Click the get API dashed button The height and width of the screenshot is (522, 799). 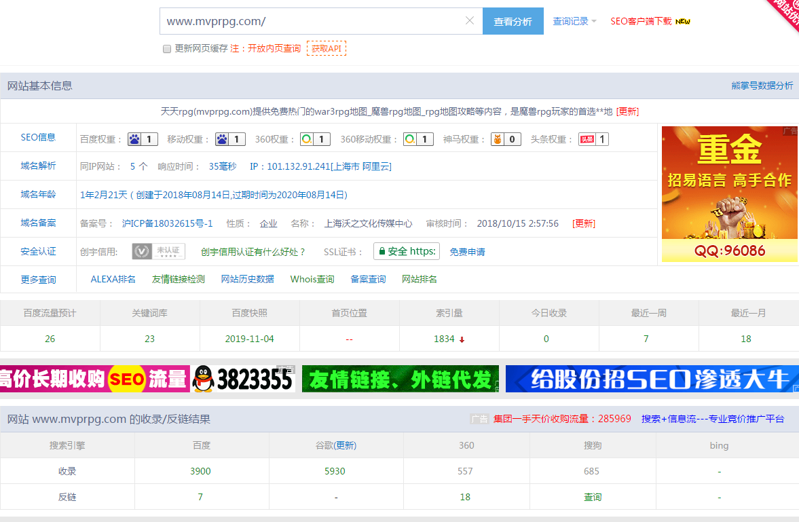[327, 48]
